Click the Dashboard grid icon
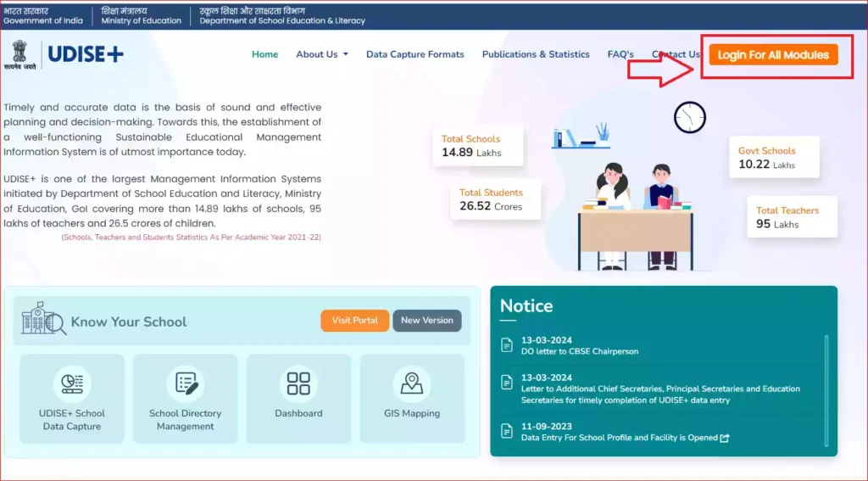This screenshot has width=868, height=481. 298,383
